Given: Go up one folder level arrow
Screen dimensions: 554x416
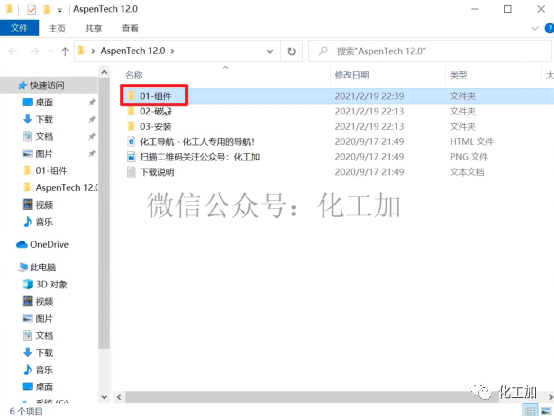Looking at the screenshot, I should pyautogui.click(x=65, y=52).
